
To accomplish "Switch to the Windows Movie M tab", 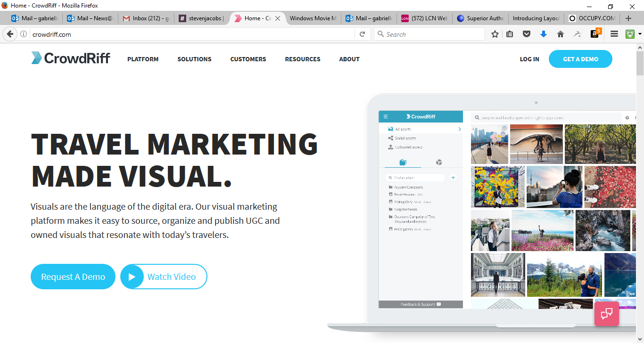I will click(313, 18).
